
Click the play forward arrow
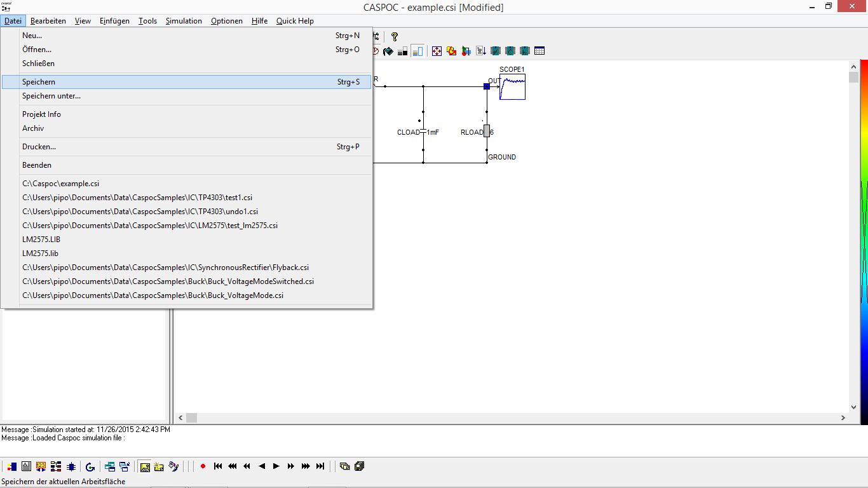276,466
